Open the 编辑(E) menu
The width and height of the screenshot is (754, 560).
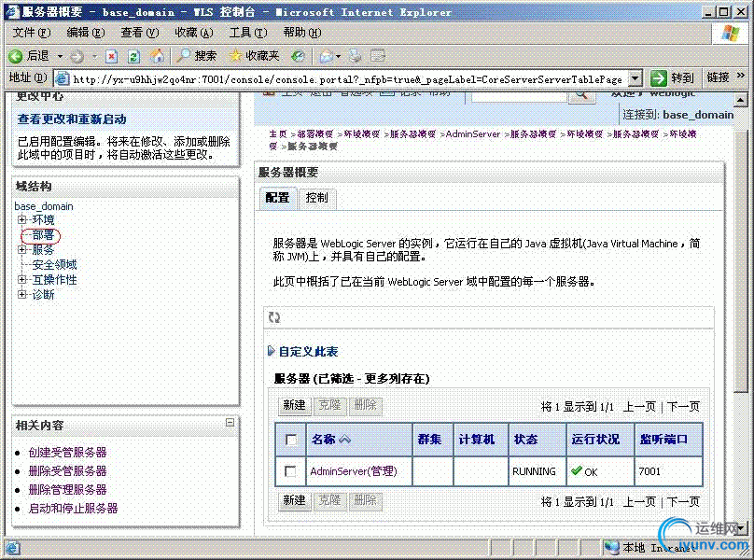[x=85, y=33]
